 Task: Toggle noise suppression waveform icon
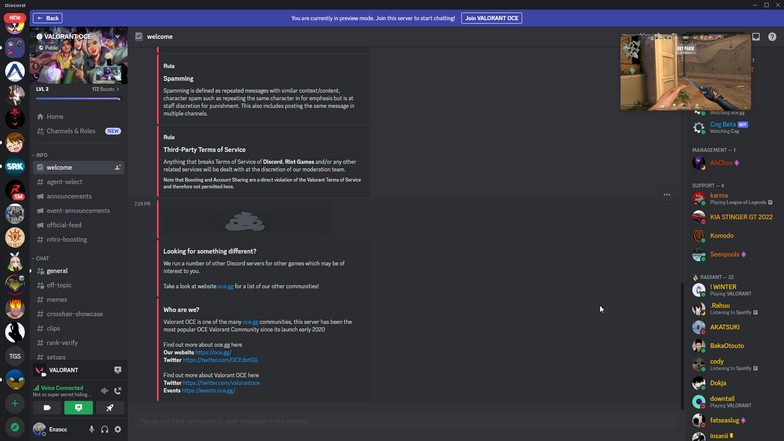click(x=104, y=390)
